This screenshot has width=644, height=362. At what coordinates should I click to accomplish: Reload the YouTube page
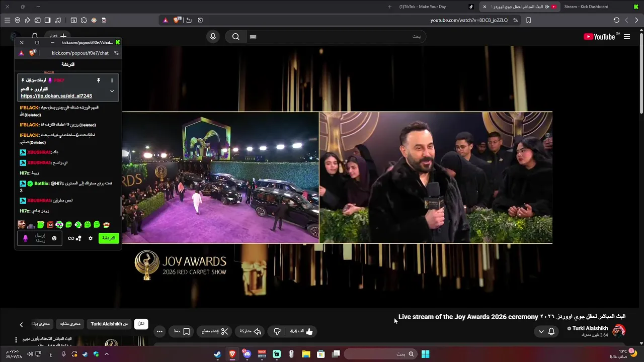point(616,20)
